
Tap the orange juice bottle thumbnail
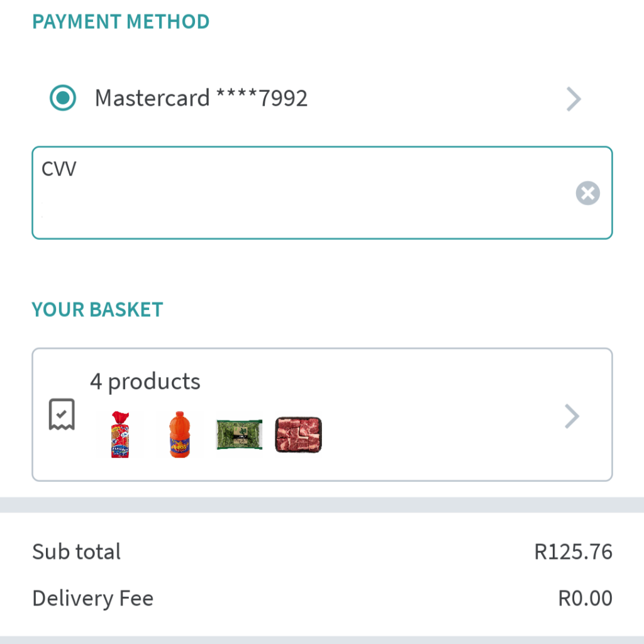179,435
